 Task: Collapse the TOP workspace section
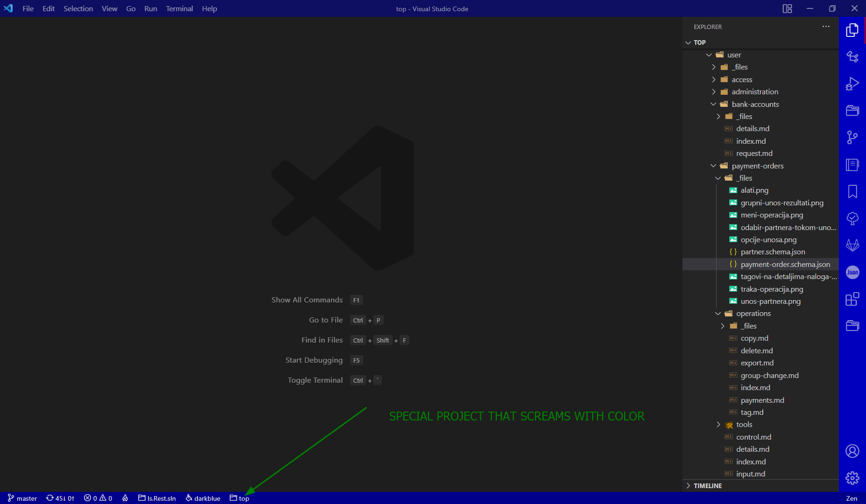[x=760, y=42]
